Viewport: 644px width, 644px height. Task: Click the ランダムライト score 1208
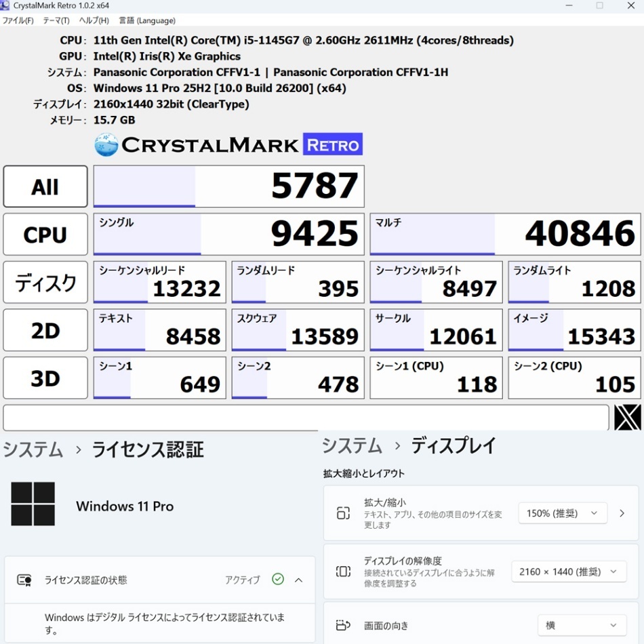[x=574, y=283]
